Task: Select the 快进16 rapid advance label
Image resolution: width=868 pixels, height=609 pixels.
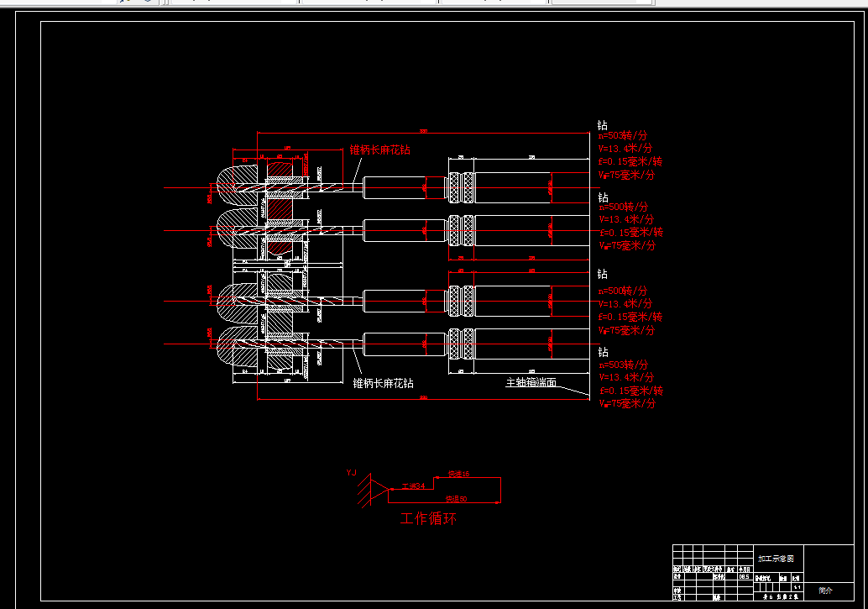Action: tap(459, 474)
